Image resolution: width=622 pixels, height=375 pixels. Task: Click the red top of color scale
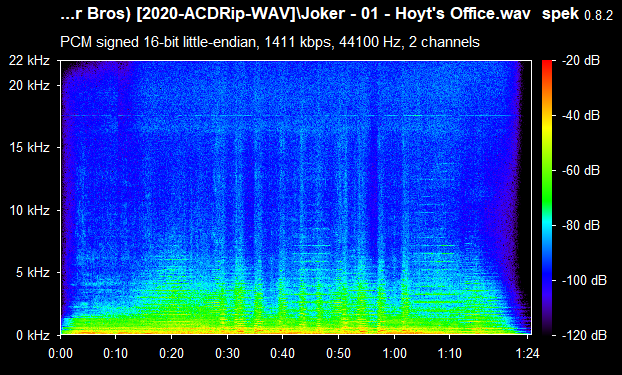click(547, 63)
